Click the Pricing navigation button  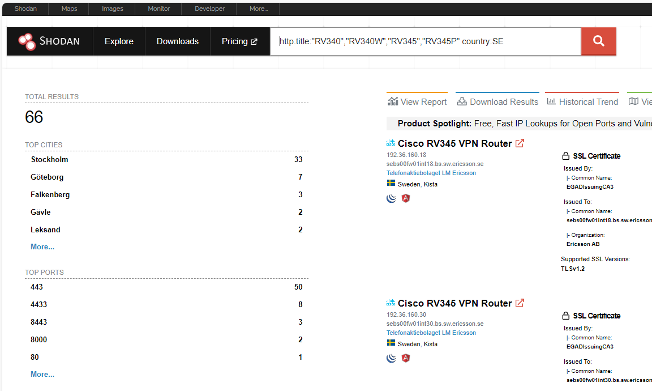(x=240, y=41)
